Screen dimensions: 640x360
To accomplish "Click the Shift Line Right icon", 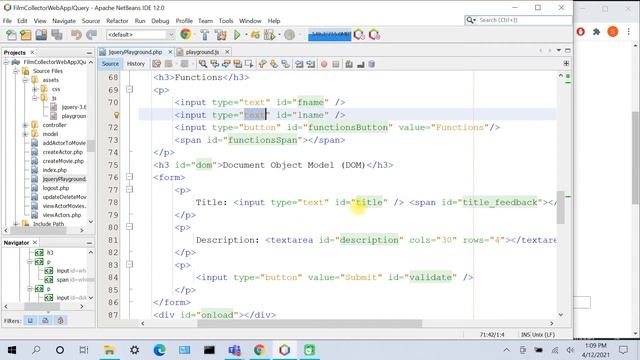I will pyautogui.click(x=311, y=64).
